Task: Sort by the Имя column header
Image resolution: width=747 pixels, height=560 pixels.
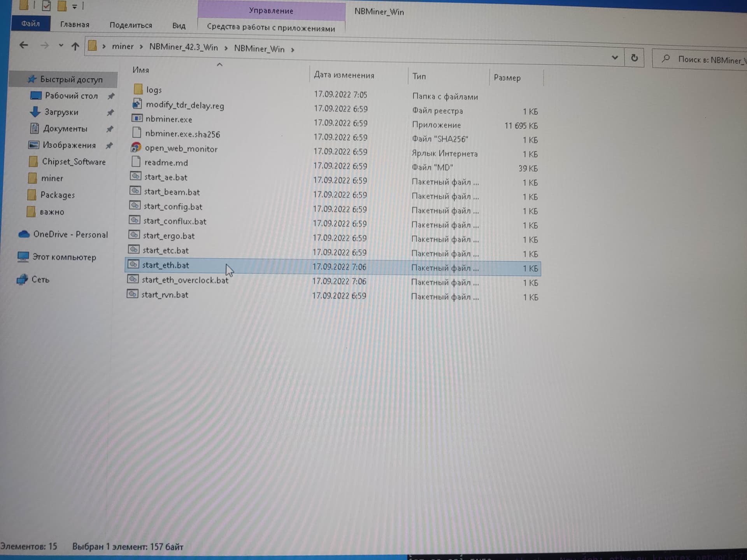Action: [140, 70]
